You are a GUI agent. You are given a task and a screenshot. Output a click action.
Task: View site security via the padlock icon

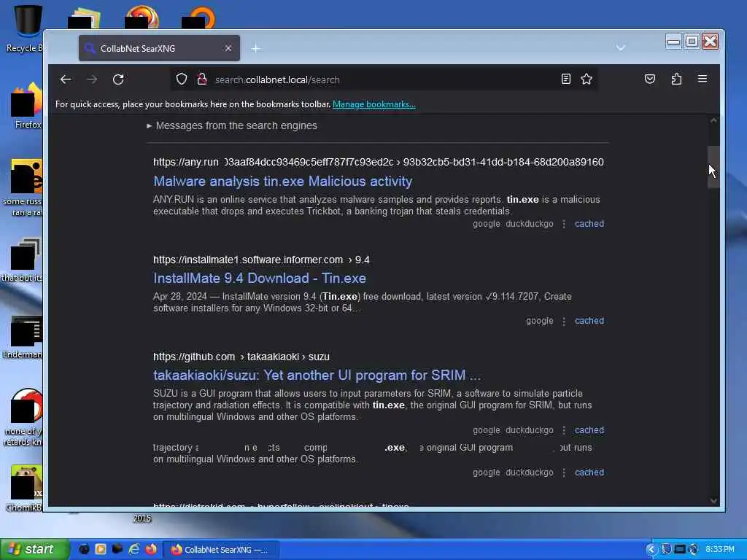[x=202, y=79]
